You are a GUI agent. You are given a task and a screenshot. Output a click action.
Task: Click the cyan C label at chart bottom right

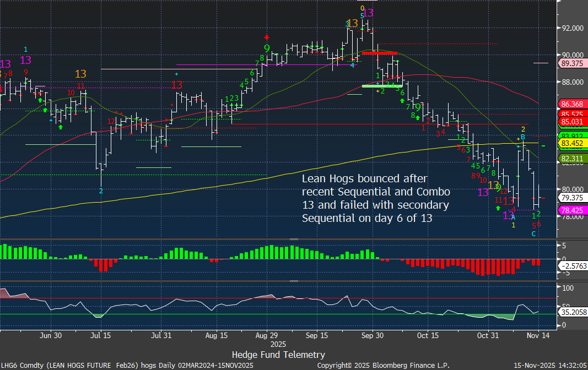click(533, 234)
